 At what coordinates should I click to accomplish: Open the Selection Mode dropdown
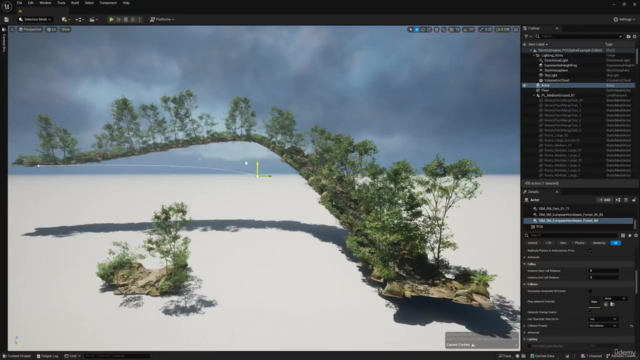(35, 19)
